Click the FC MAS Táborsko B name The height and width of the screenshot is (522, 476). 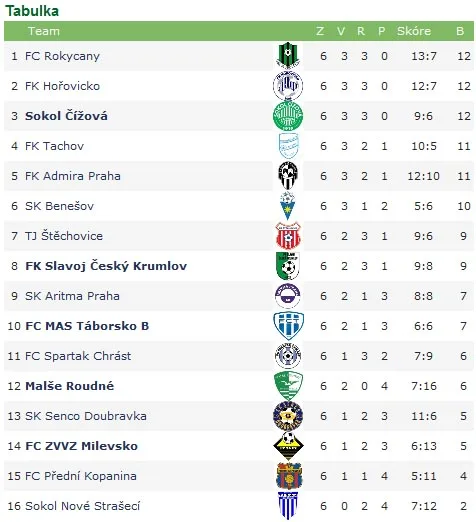pos(87,326)
